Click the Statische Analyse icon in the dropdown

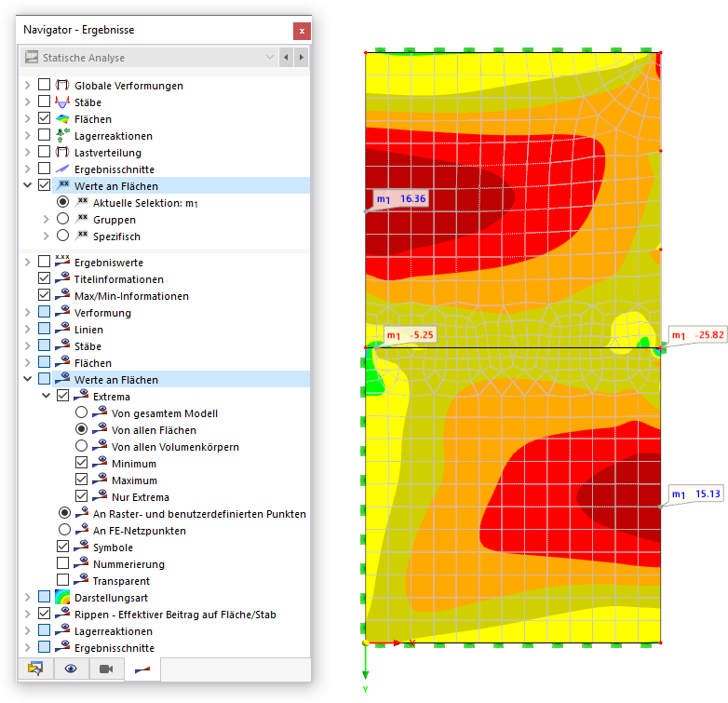tap(32, 57)
